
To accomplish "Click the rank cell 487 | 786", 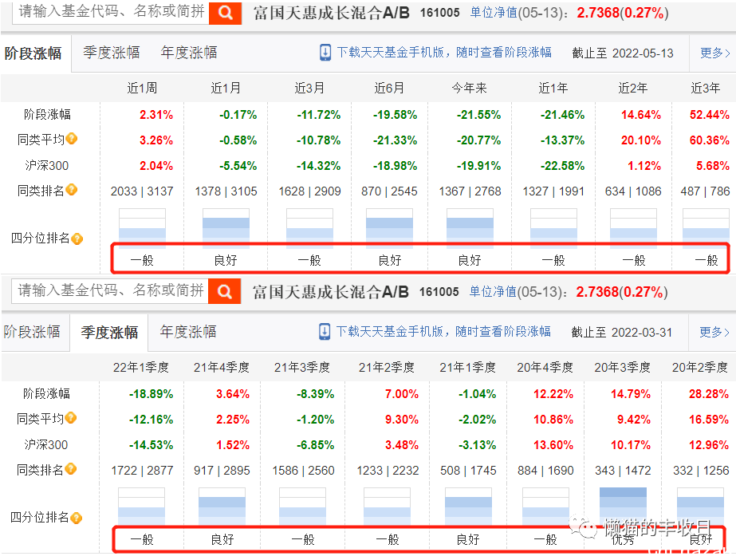I will click(x=705, y=191).
